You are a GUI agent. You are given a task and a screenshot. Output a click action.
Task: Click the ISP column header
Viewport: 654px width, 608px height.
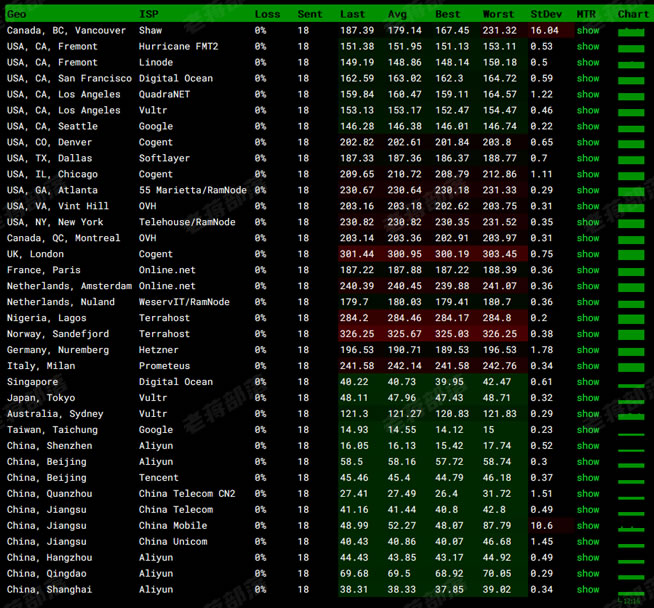[x=149, y=14]
